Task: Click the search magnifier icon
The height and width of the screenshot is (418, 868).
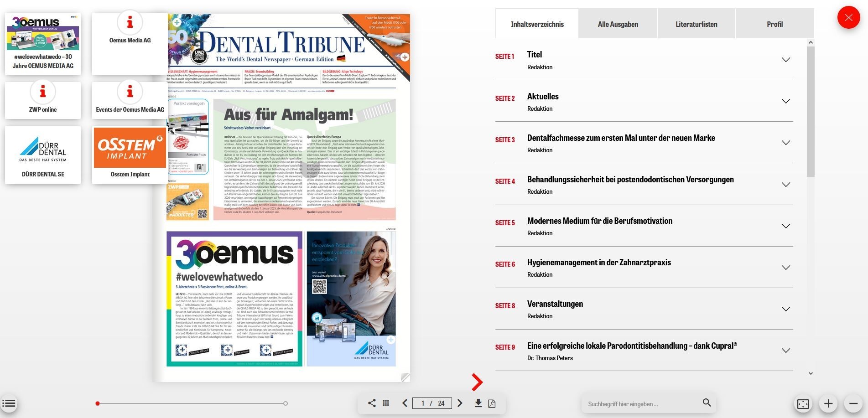Action: (707, 403)
